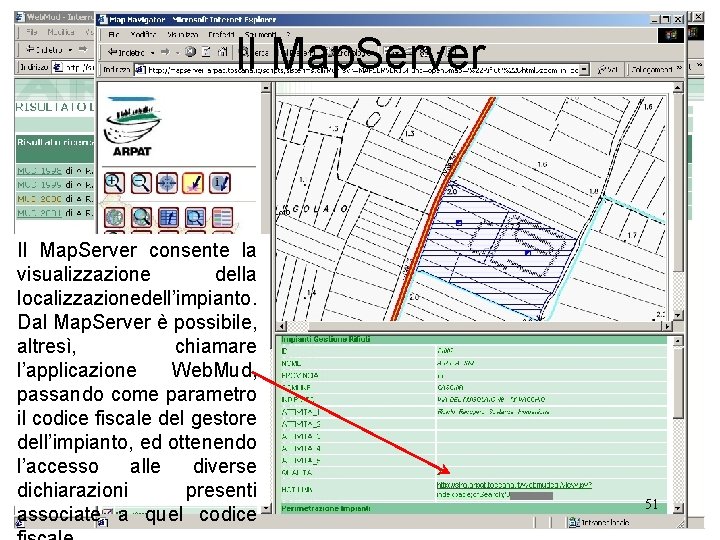
Task: Select the info identify tool
Action: tap(220, 183)
